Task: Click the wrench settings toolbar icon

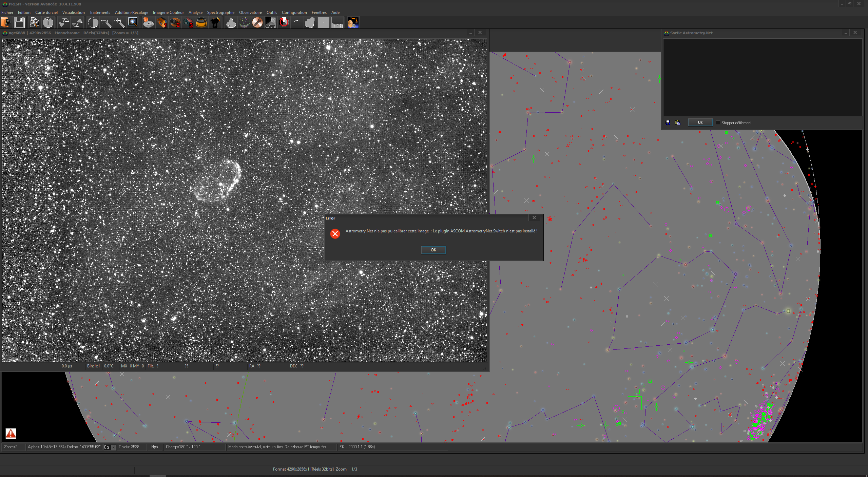Action: 257,23
